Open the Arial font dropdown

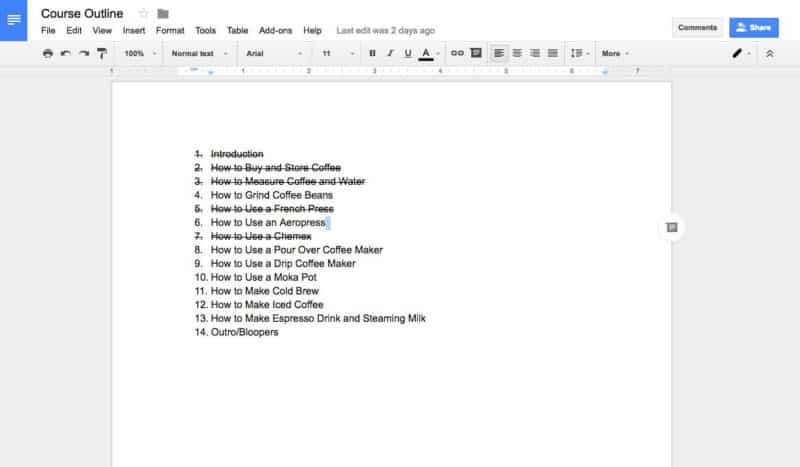[x=274, y=53]
